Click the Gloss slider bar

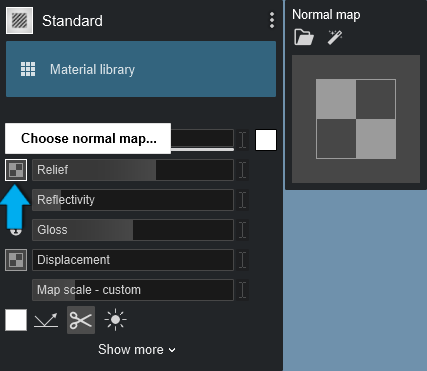(x=133, y=230)
